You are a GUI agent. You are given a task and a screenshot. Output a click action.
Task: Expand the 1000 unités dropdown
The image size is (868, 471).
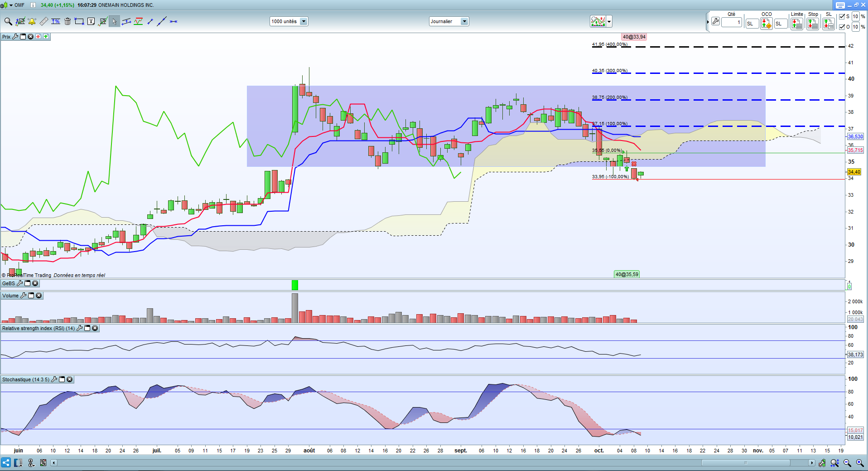coord(304,21)
